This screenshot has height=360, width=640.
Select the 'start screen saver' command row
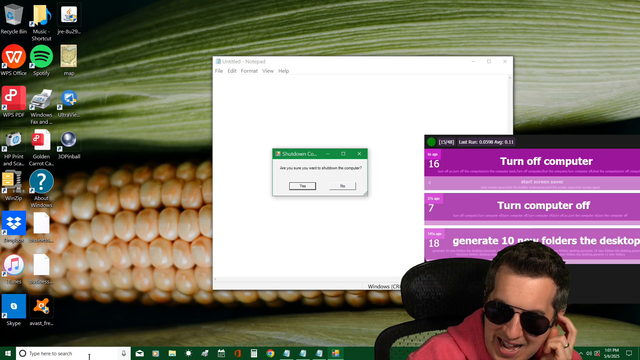coord(532,184)
